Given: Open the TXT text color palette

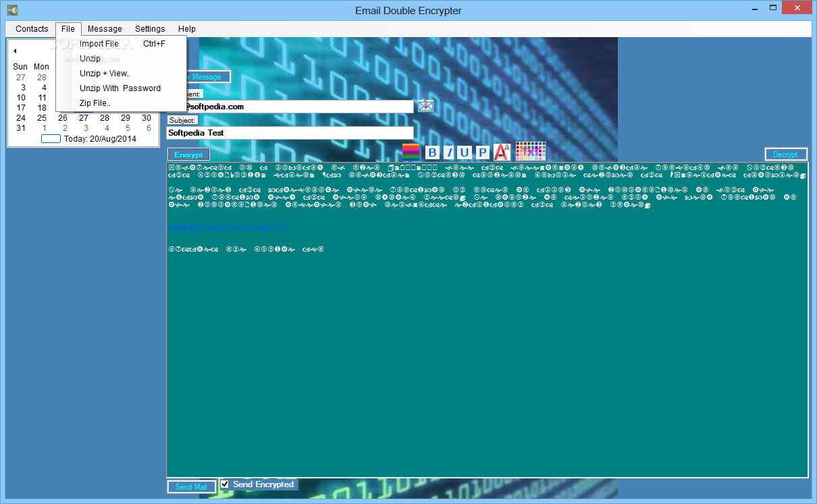Looking at the screenshot, I should [x=530, y=151].
